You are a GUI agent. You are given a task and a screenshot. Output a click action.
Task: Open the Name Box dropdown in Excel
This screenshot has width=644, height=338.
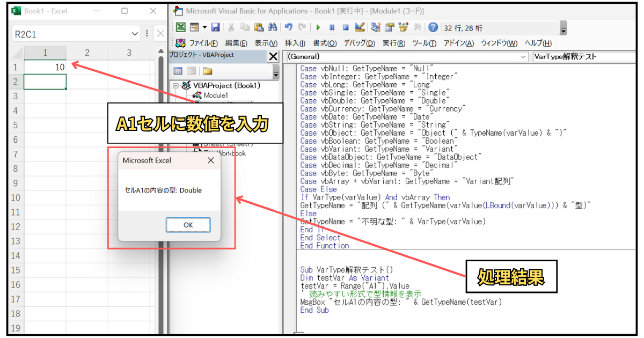135,34
